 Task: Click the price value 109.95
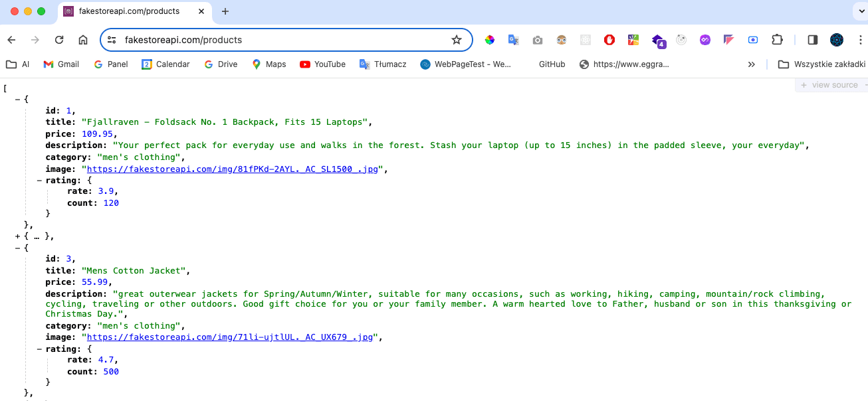pyautogui.click(x=97, y=133)
